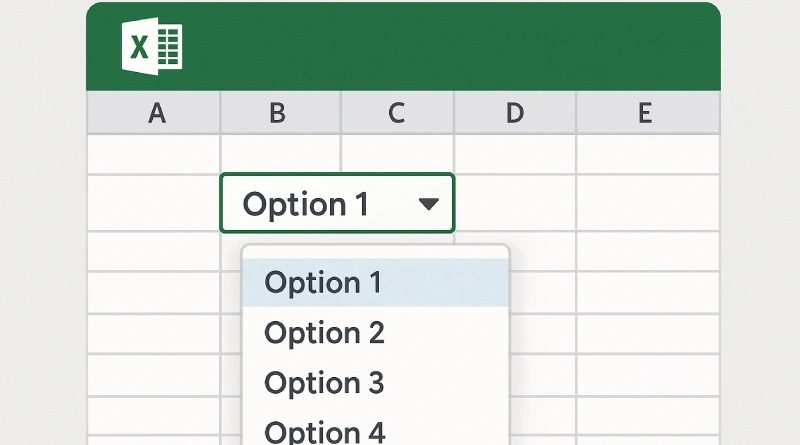Select column A header
800x445 pixels.
point(154,113)
